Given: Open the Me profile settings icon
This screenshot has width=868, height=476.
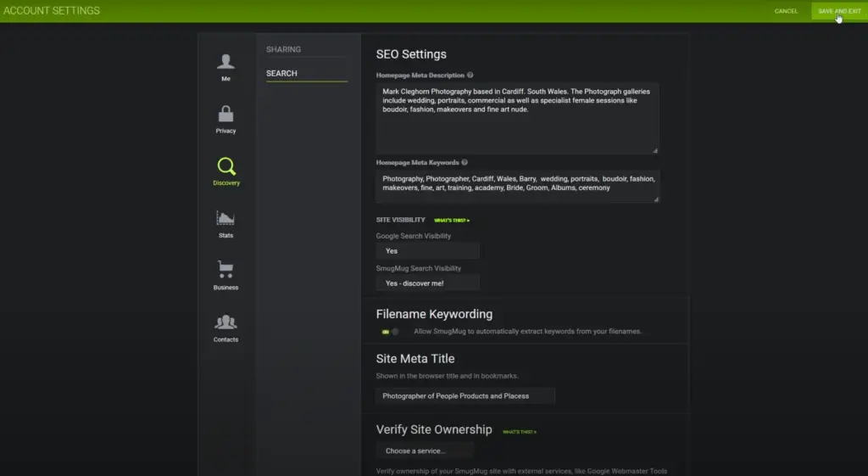Looking at the screenshot, I should pos(225,62).
